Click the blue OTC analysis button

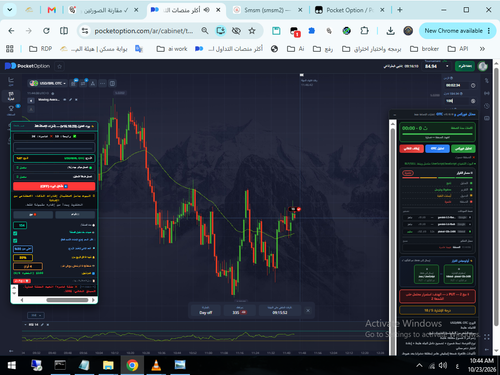(437, 148)
